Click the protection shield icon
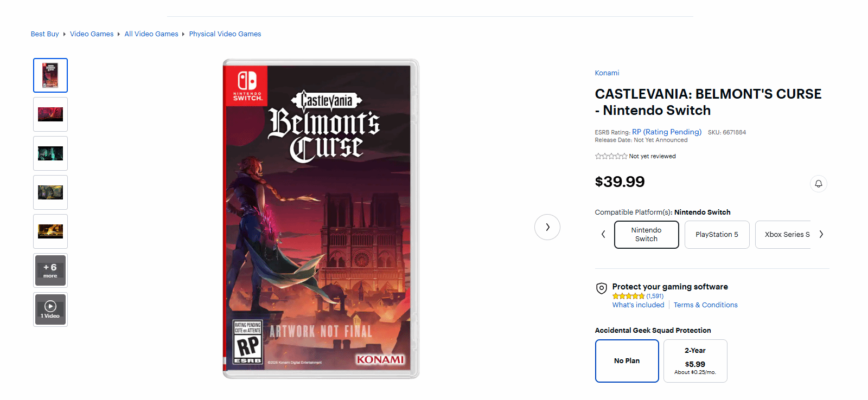The width and height of the screenshot is (868, 400). [601, 288]
